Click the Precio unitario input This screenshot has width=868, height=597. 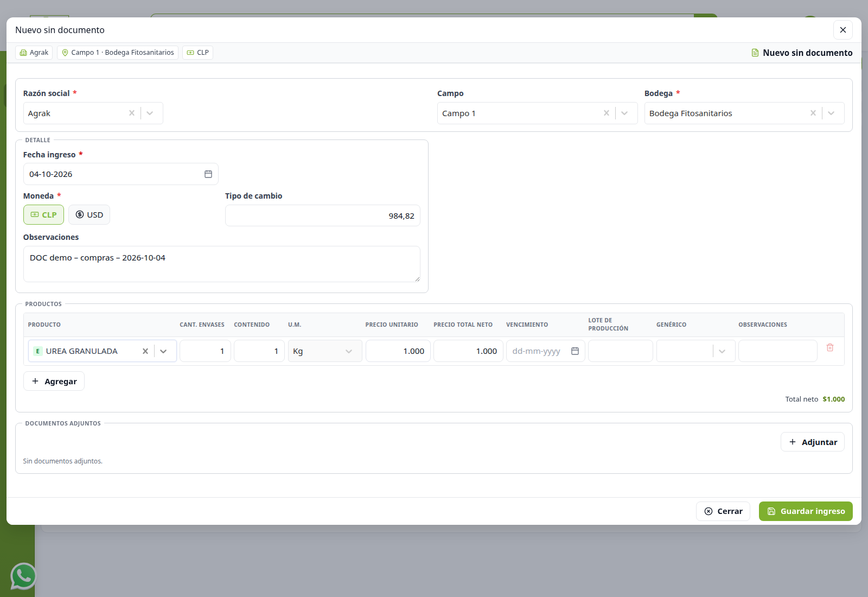coord(398,351)
